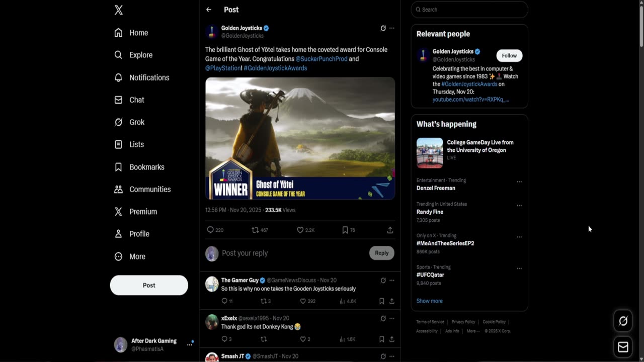Expand the More sidebar menu
Viewport: 644px width, 362px height.
tap(130, 256)
